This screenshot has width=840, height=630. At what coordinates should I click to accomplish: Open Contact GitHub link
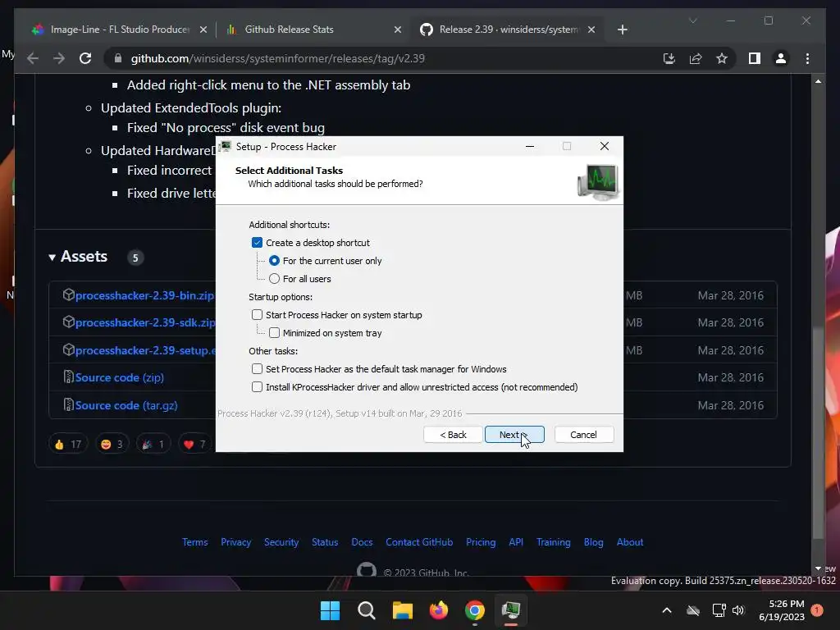coord(419,542)
